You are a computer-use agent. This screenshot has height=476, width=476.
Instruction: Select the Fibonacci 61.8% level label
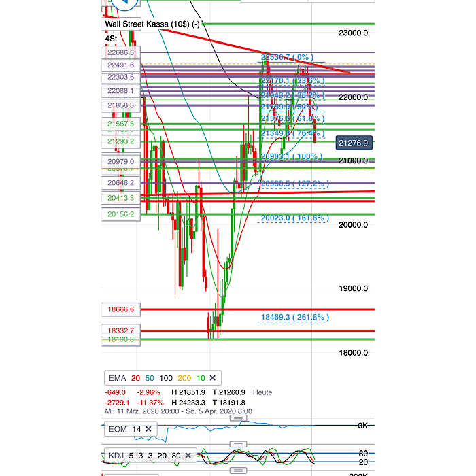[x=292, y=118]
